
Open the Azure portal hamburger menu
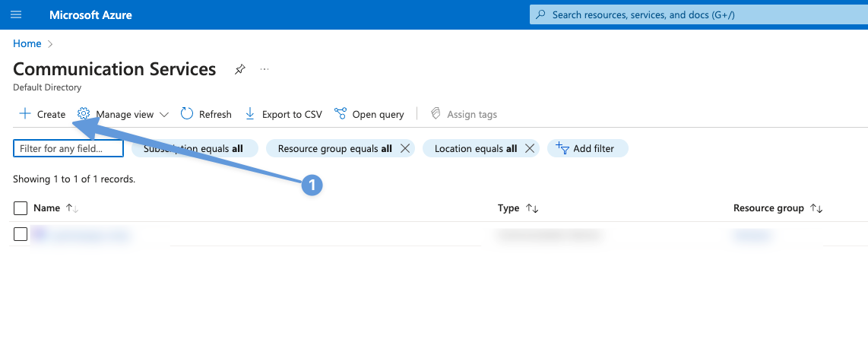pyautogui.click(x=17, y=15)
